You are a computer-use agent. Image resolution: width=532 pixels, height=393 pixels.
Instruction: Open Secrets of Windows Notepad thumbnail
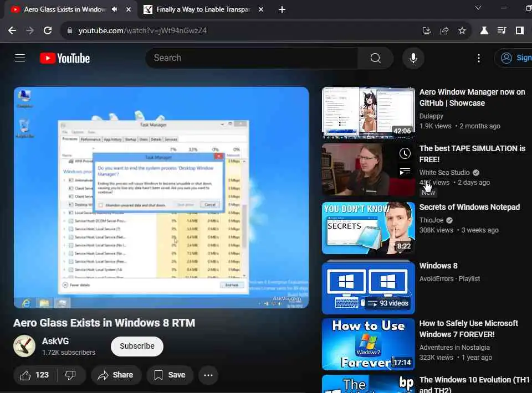[368, 228]
